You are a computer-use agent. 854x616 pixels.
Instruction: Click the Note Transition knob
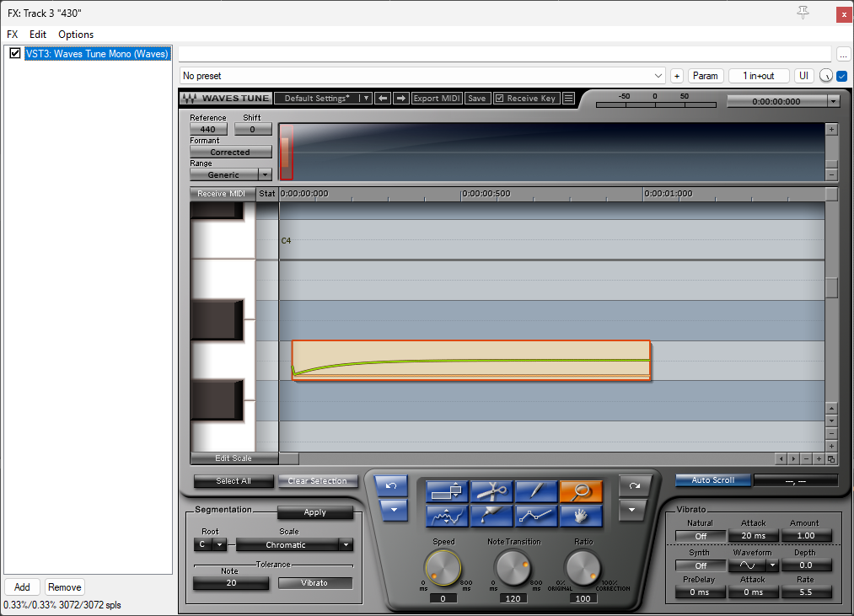tap(513, 567)
